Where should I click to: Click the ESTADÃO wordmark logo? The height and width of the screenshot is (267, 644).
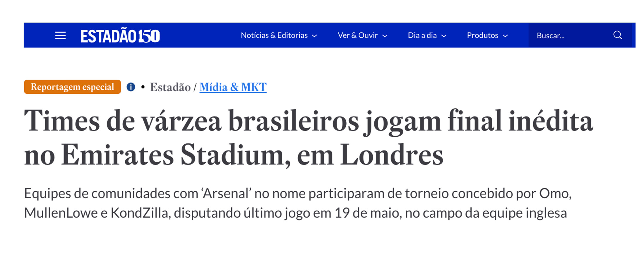click(x=109, y=36)
